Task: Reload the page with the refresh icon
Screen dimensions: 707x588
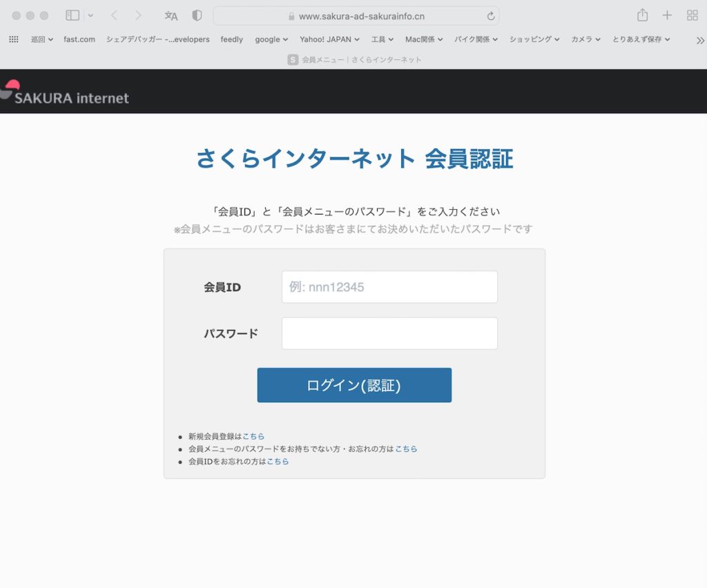Action: (491, 16)
